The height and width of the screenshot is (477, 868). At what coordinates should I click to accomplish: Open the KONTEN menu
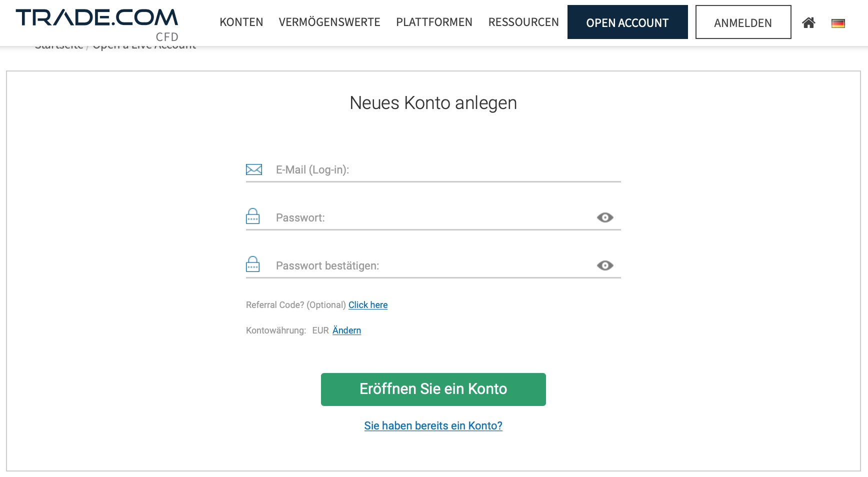(241, 22)
